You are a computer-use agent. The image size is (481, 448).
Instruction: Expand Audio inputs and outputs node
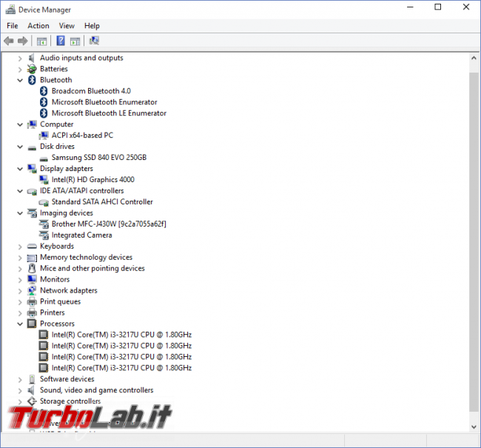coord(20,58)
